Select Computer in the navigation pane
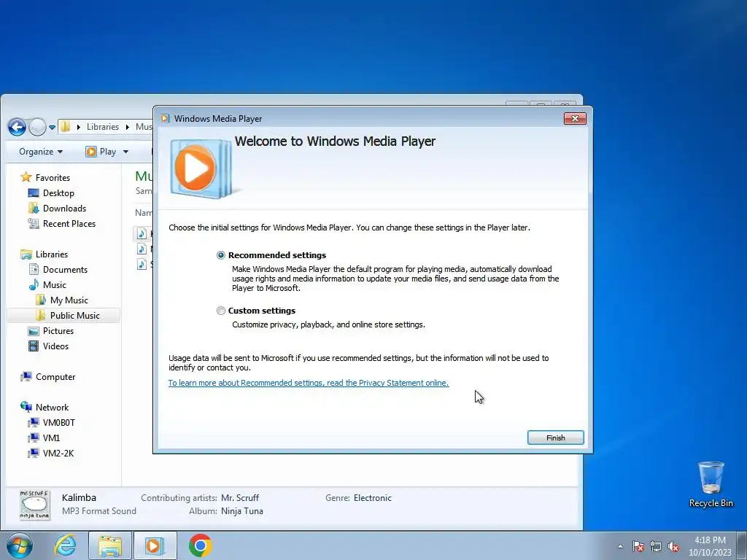This screenshot has height=560, width=747. (55, 377)
